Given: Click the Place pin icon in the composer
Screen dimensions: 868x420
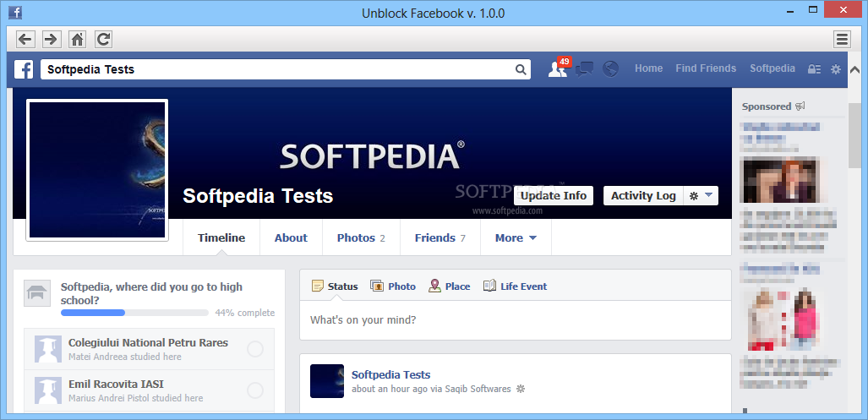Looking at the screenshot, I should (434, 286).
